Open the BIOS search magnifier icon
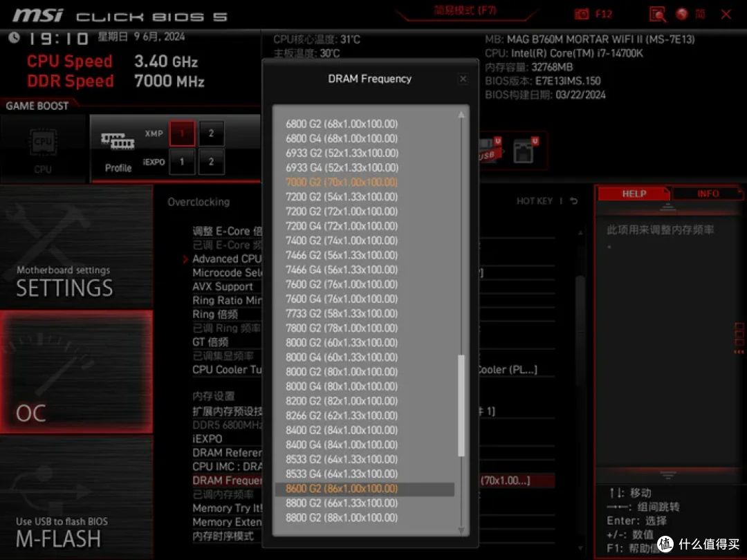This screenshot has width=747, height=560. point(658,15)
